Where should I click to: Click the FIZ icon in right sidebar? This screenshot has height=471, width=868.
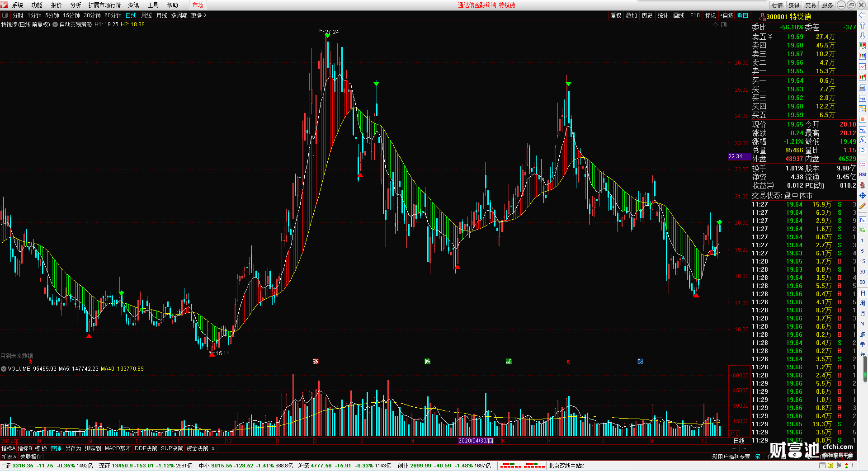[862, 129]
